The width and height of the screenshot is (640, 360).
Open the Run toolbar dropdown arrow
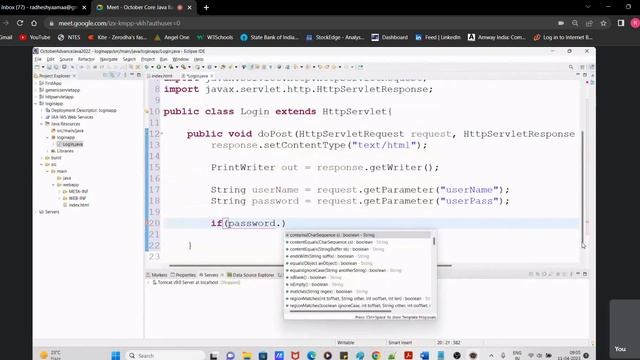point(164,67)
